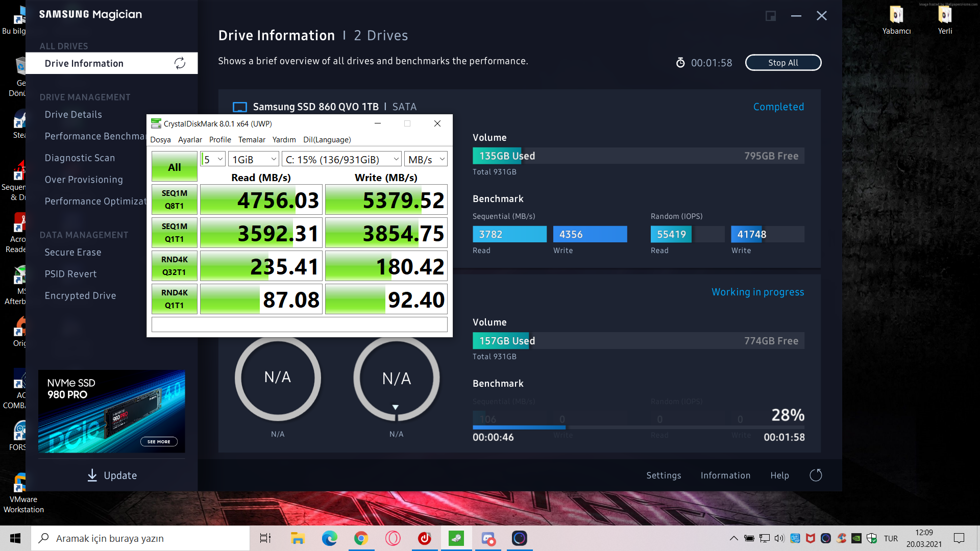This screenshot has height=551, width=980.
Task: Open Task View on the taskbar
Action: 265,538
